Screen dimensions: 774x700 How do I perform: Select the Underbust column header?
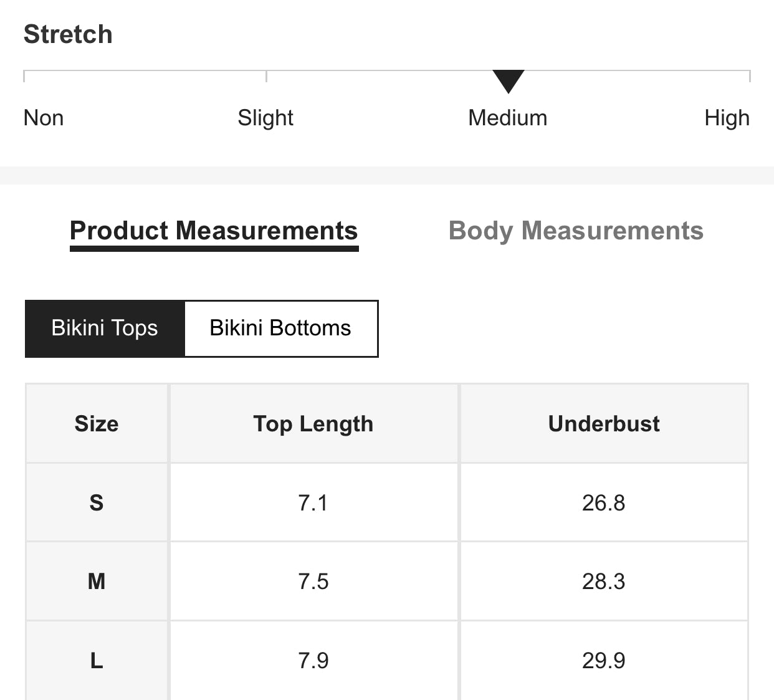603,423
